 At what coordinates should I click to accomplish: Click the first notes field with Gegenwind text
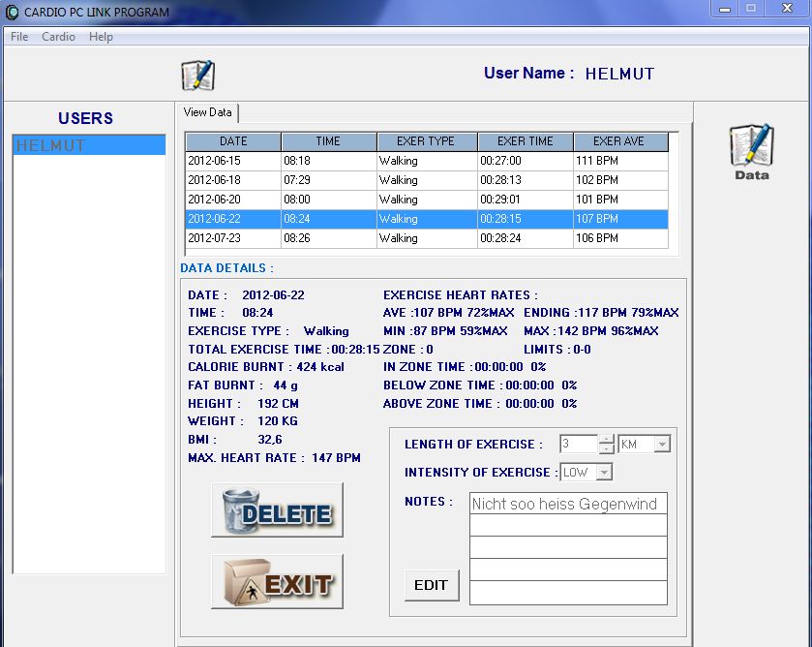(x=568, y=504)
